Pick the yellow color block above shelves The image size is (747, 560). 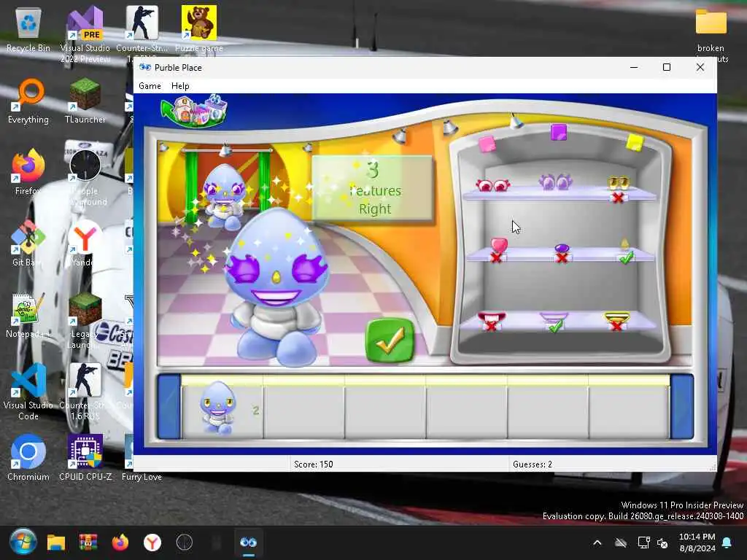635,142
